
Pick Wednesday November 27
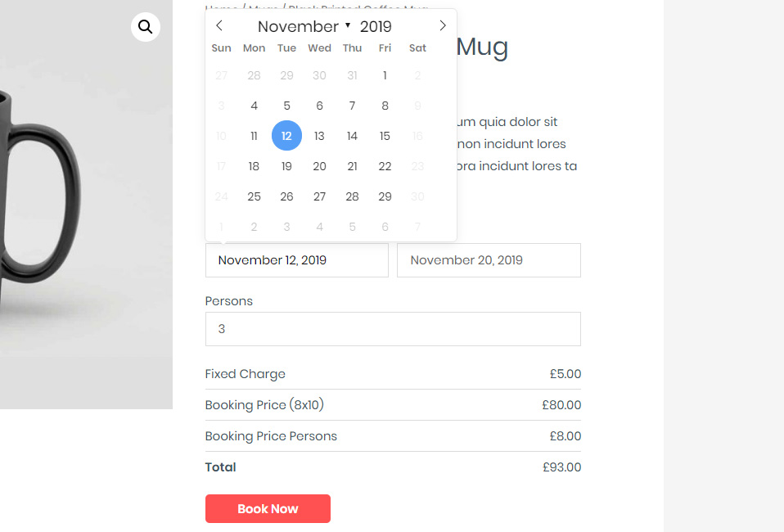tap(319, 196)
